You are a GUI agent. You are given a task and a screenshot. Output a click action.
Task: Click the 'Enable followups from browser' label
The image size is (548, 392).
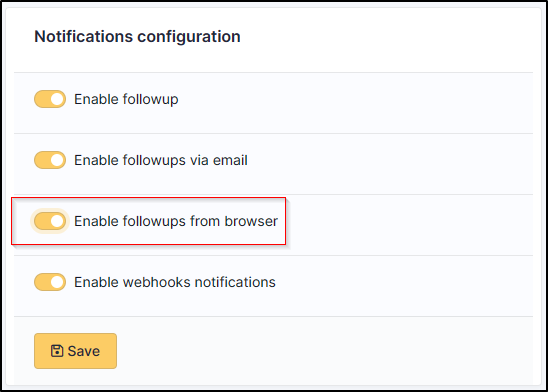pyautogui.click(x=176, y=221)
